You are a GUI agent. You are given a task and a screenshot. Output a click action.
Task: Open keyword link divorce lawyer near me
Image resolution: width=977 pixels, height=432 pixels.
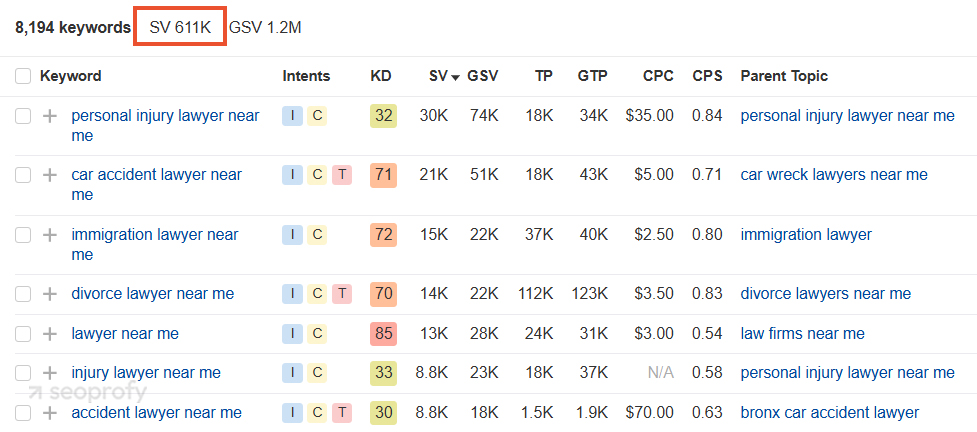(153, 294)
